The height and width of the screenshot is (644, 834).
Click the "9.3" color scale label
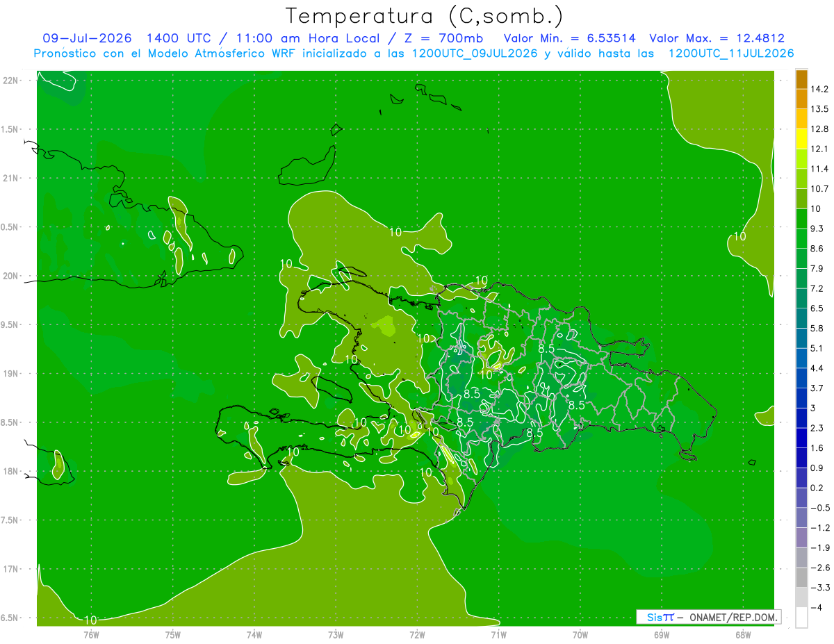(817, 229)
